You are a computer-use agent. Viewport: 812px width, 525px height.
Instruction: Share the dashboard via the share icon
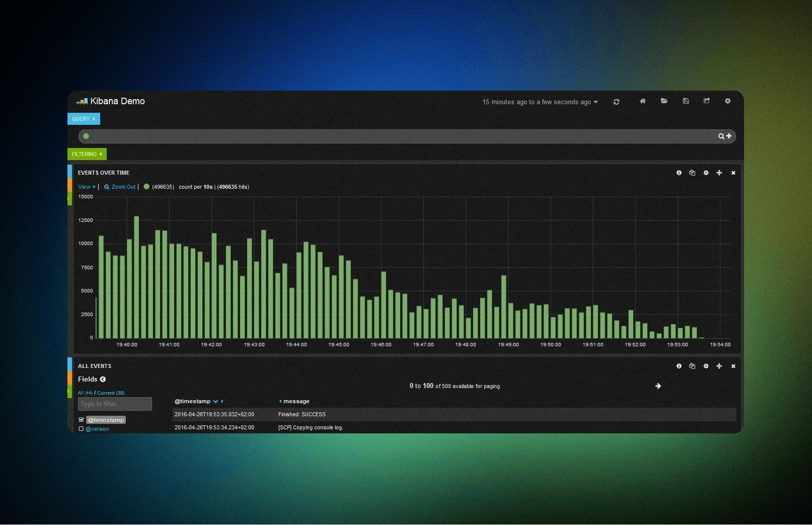707,101
